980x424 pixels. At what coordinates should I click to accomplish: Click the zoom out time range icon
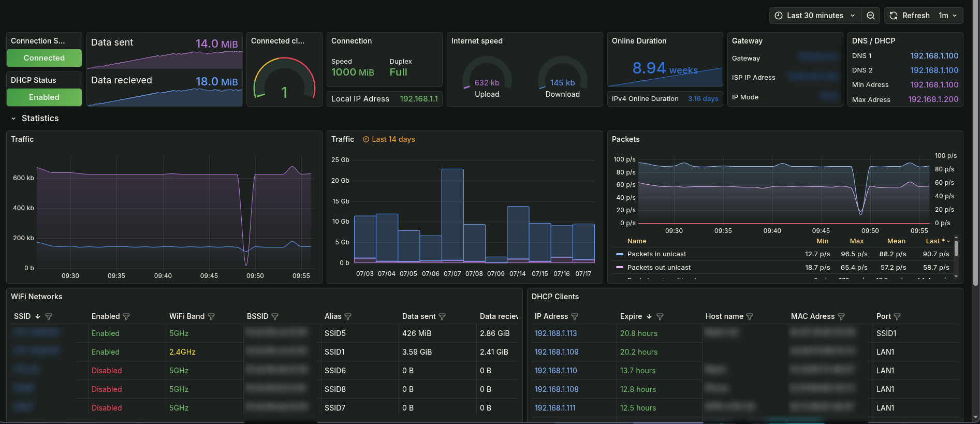click(871, 16)
